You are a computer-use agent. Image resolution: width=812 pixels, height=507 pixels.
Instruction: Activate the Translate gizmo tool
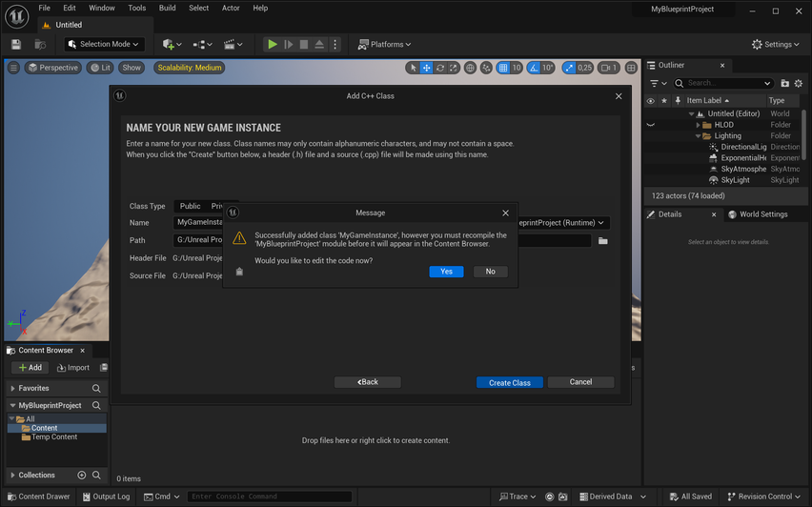(x=426, y=68)
